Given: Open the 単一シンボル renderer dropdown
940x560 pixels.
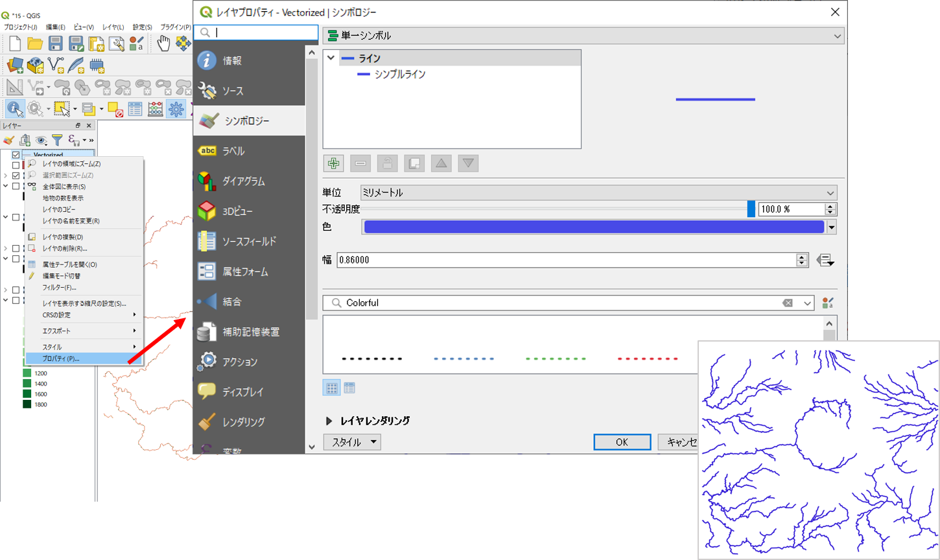Looking at the screenshot, I should coord(583,36).
